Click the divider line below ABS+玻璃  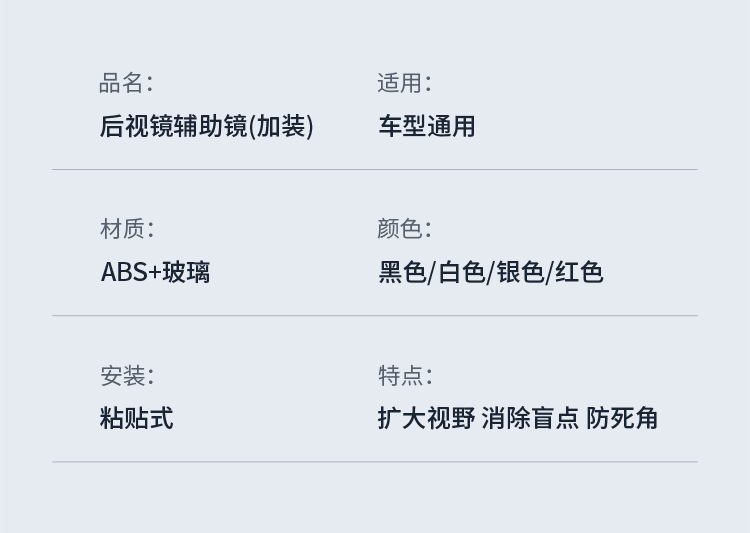click(375, 316)
